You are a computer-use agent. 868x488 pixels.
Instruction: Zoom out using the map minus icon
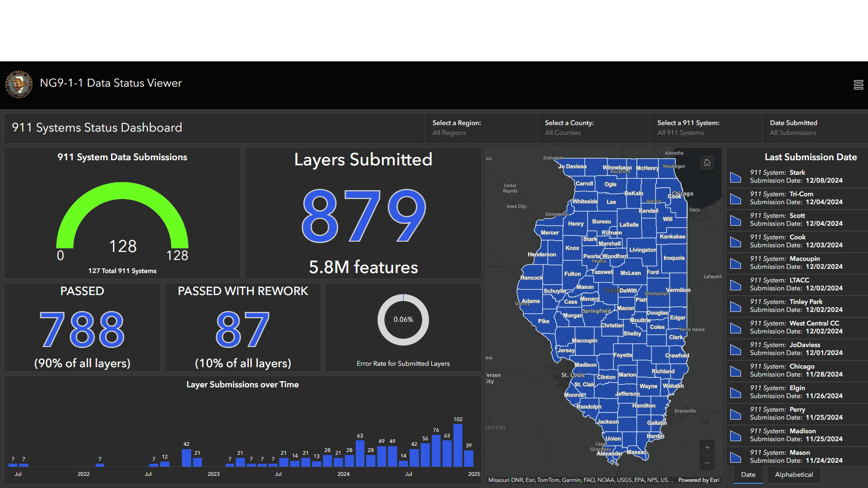pos(707,463)
